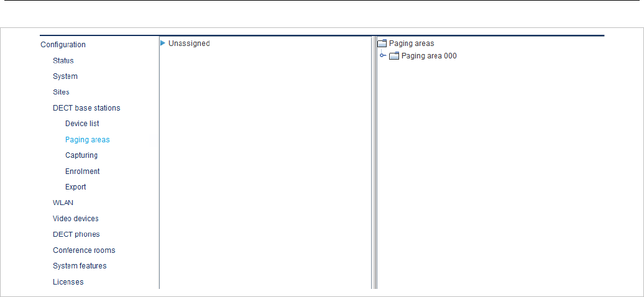Click the vertical splitter between panes

pos(374,162)
